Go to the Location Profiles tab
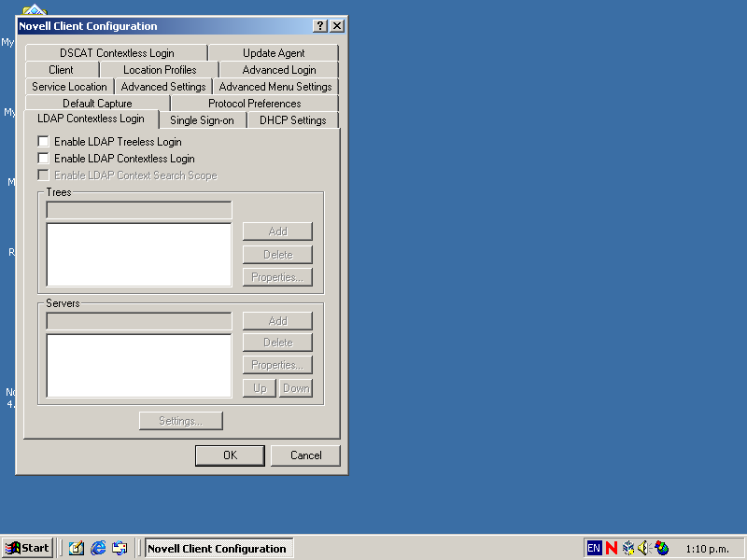This screenshot has height=560, width=747. coord(160,69)
